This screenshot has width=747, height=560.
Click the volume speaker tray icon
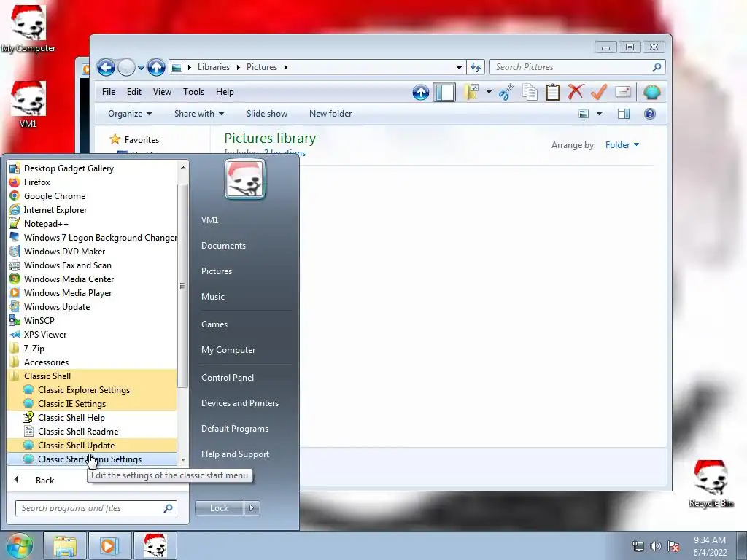click(656, 546)
